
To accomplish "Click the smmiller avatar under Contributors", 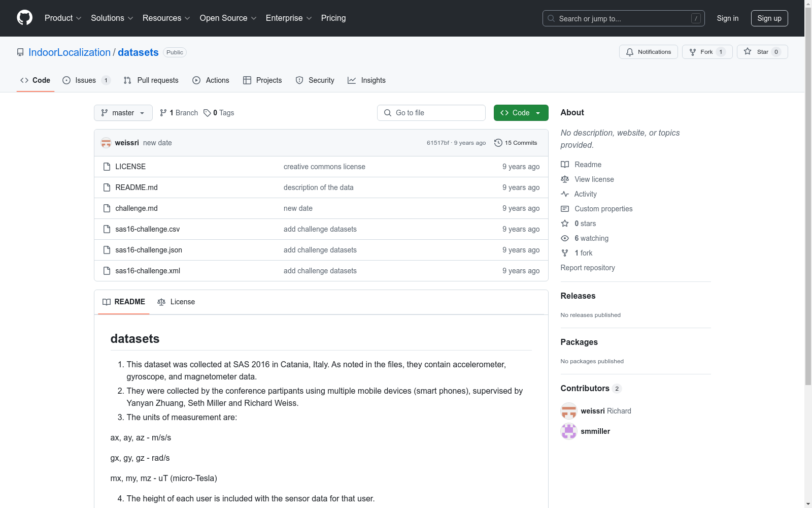I will pyautogui.click(x=569, y=431).
